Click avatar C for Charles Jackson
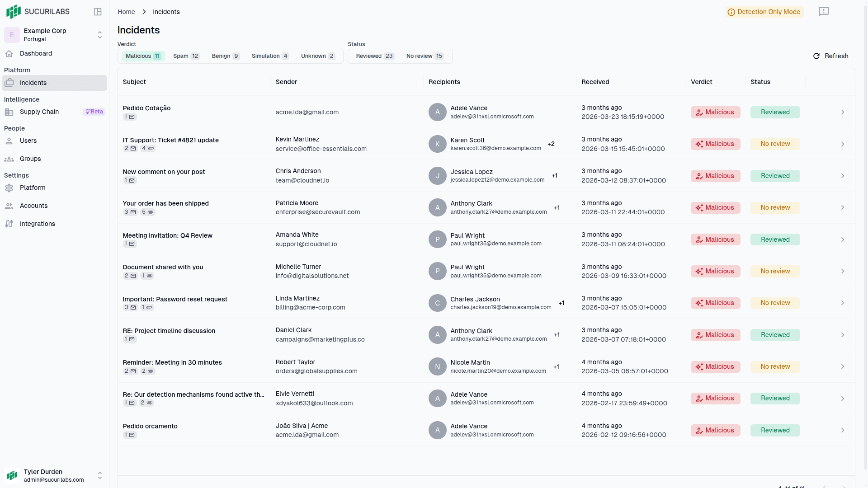868x488 pixels. click(x=437, y=303)
